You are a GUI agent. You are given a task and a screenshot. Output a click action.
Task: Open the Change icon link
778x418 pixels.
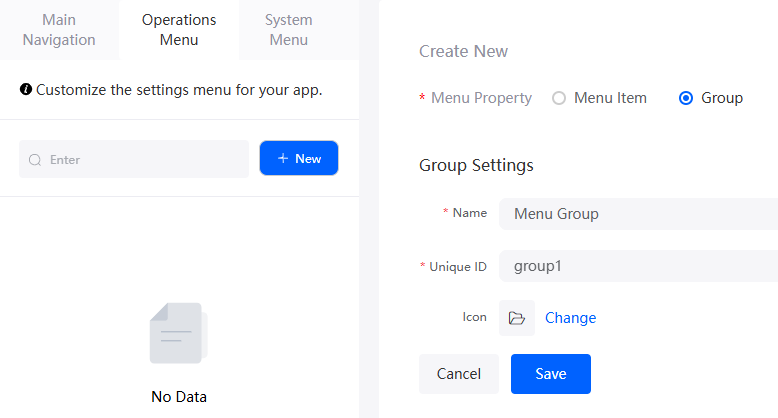pyautogui.click(x=571, y=318)
